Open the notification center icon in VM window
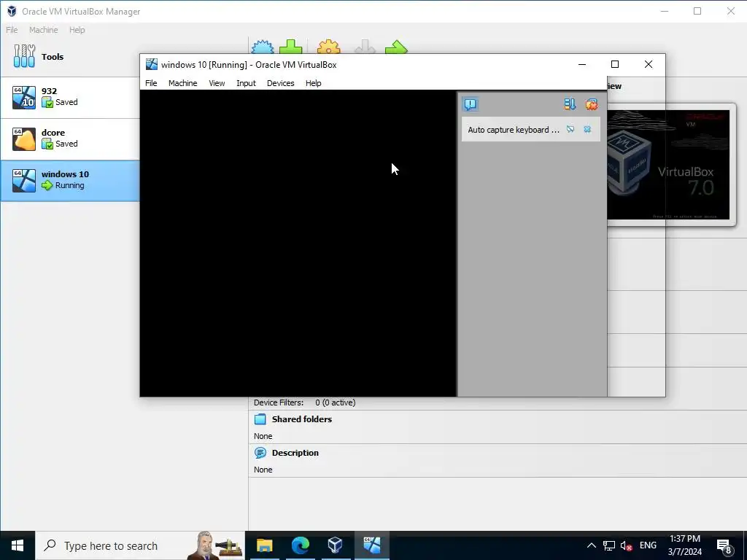Viewport: 747px width, 560px height. (x=471, y=104)
